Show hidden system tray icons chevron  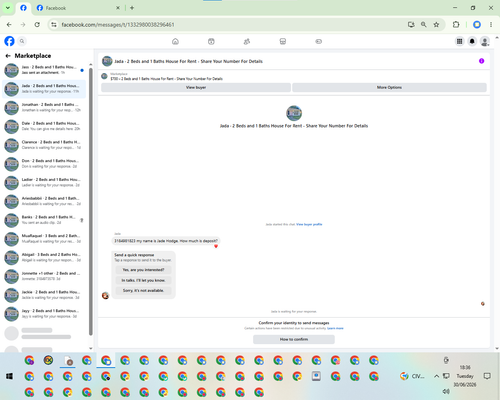(436, 376)
